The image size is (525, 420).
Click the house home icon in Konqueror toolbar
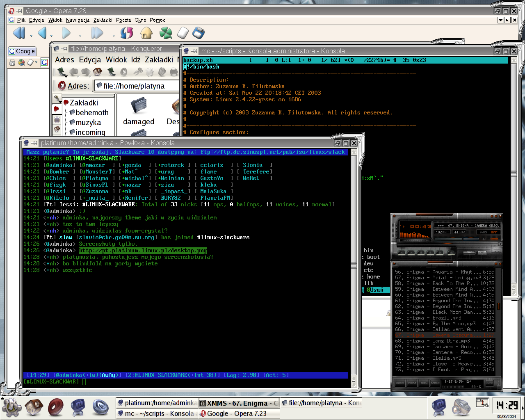tap(98, 72)
